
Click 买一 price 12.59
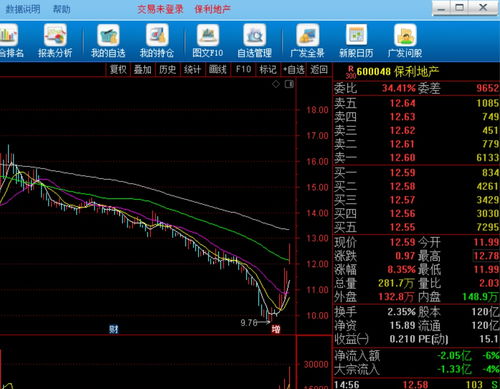(403, 173)
